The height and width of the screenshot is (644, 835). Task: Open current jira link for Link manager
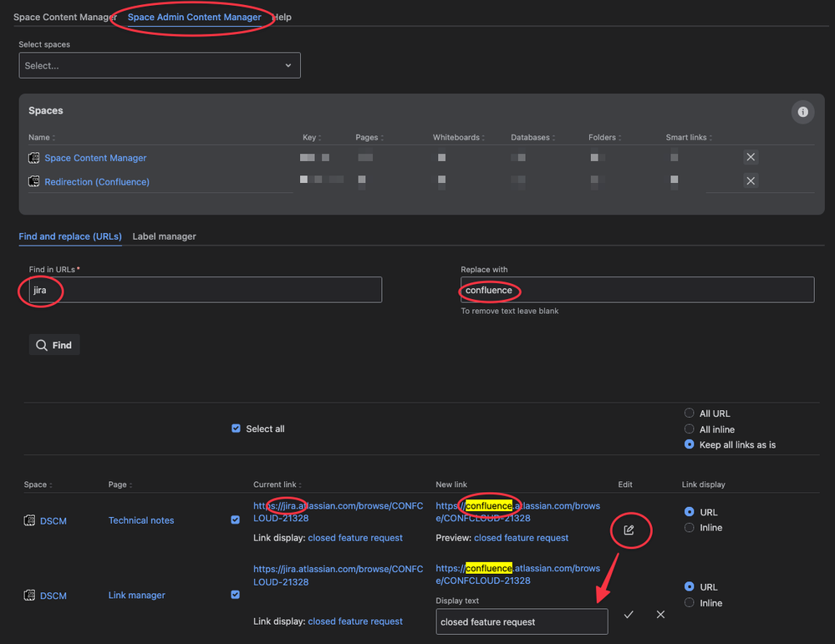point(339,576)
